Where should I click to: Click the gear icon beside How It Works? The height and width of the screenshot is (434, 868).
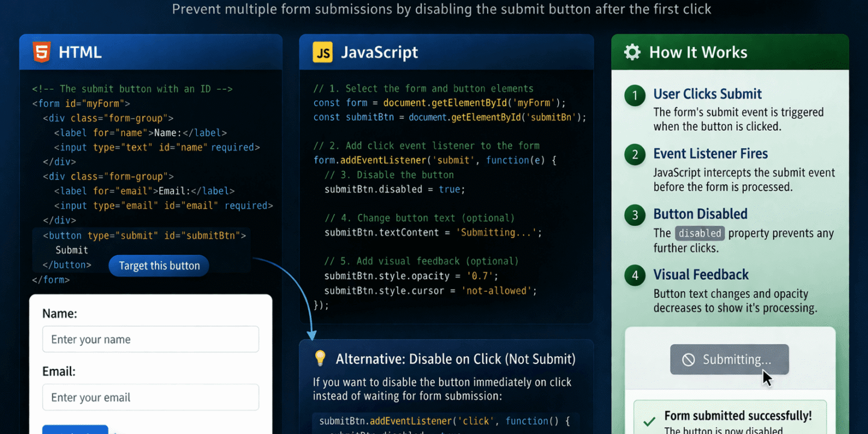click(631, 52)
